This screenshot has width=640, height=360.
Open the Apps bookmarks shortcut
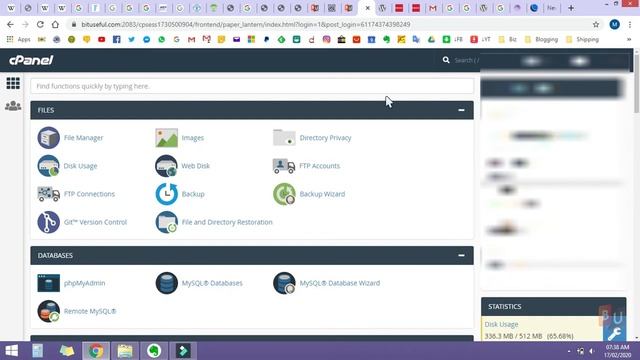coord(18,40)
